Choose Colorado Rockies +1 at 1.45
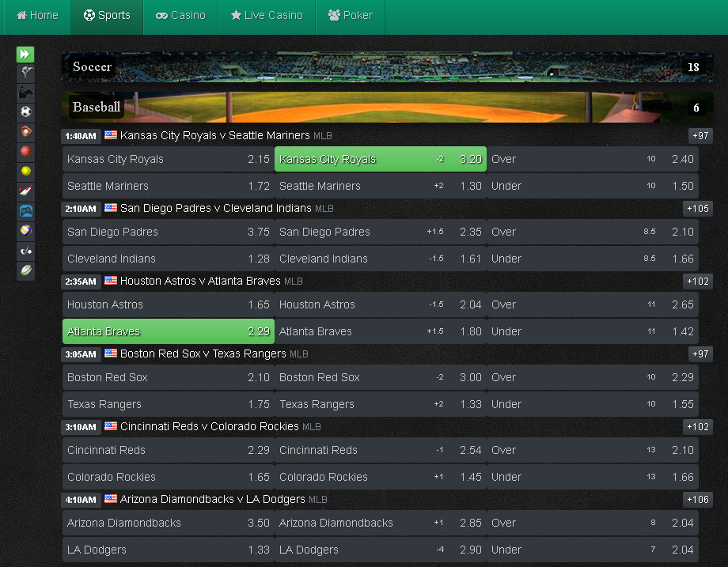 pos(381,477)
